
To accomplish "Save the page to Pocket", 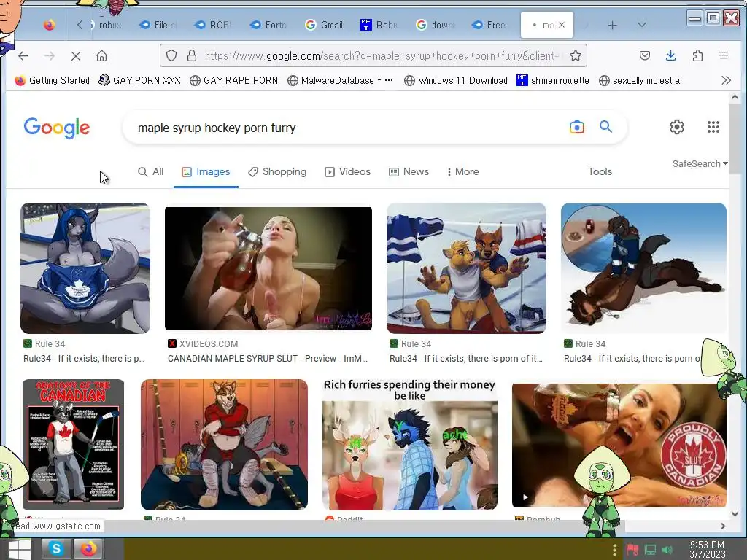I will coord(645,55).
